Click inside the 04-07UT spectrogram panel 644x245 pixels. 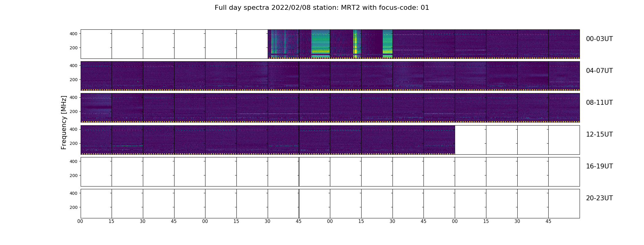click(x=330, y=76)
